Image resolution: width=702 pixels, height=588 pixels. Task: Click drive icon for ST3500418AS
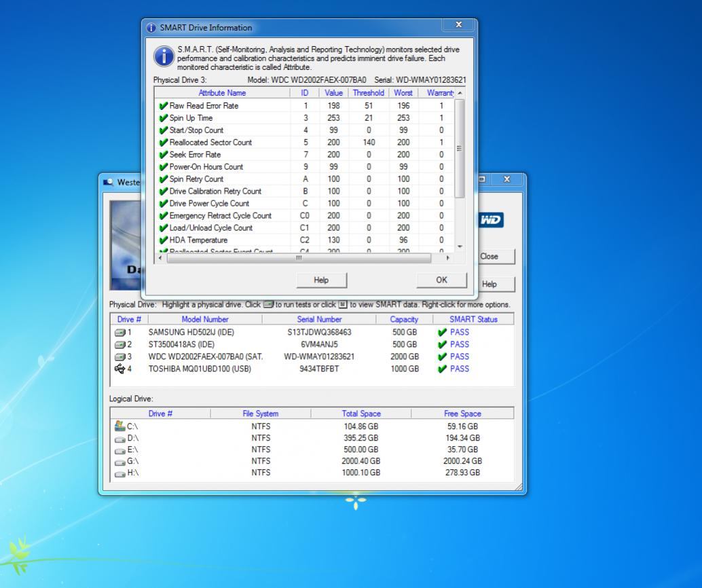point(120,344)
